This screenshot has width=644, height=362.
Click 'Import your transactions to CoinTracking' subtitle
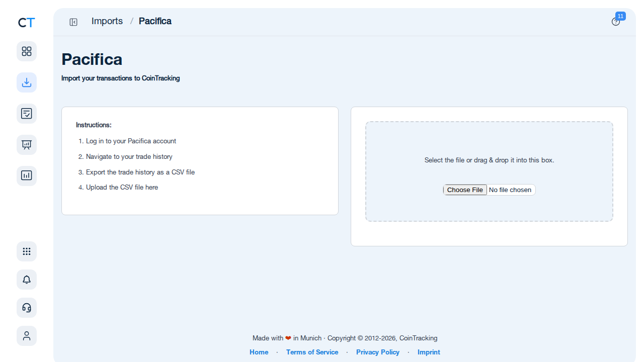(121, 78)
